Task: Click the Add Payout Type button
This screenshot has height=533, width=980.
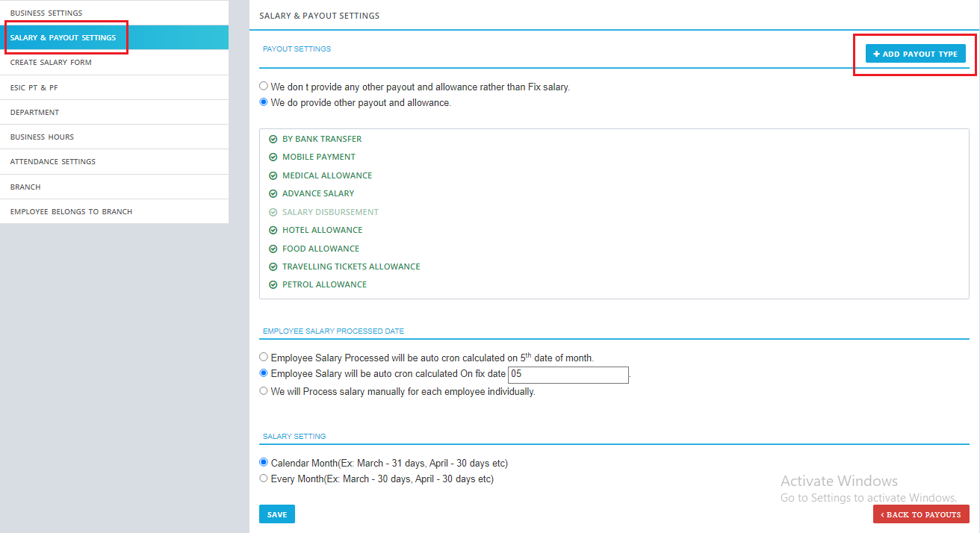Action: 916,54
